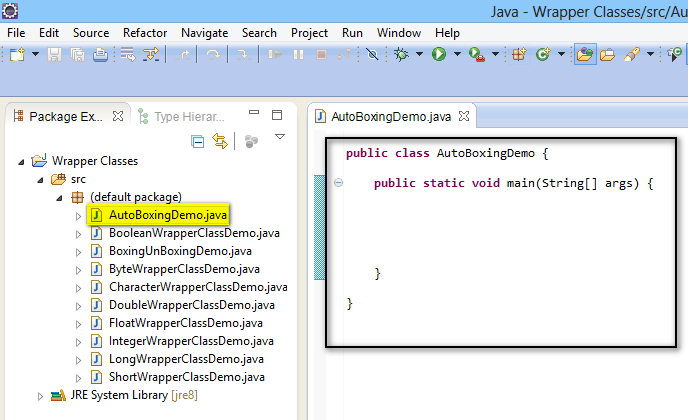Screen dimensions: 688x420
Task: Expand the JRE System Library node
Action: (x=40, y=396)
